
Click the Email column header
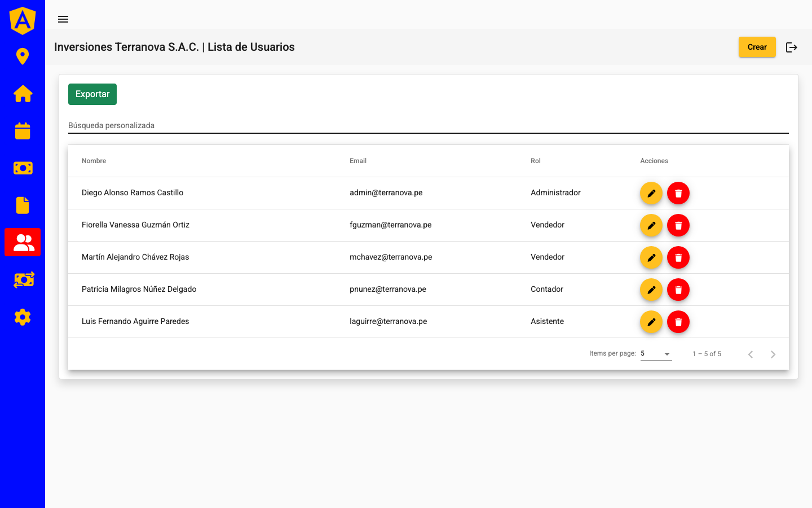[358, 161]
